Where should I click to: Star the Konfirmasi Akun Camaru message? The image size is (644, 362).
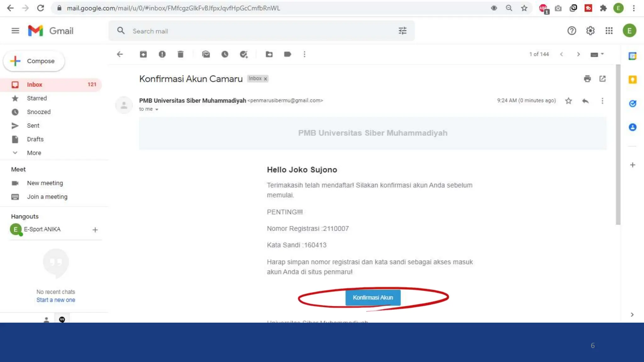pyautogui.click(x=568, y=101)
